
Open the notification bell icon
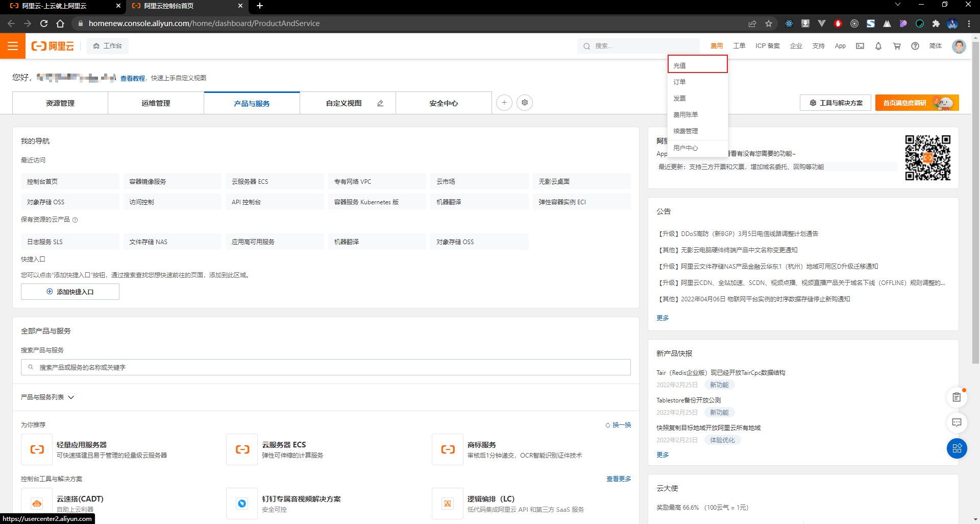pos(878,46)
